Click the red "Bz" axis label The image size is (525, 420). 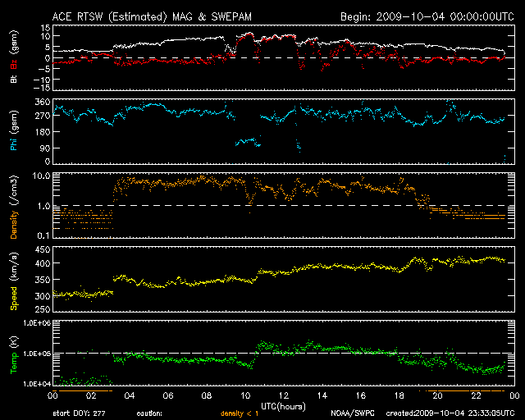tap(14, 64)
